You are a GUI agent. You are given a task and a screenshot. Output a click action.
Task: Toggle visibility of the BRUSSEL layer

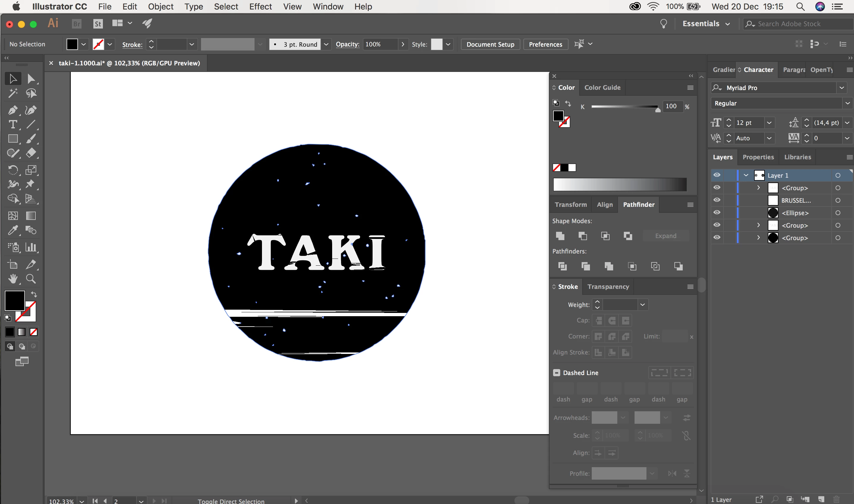click(x=717, y=200)
